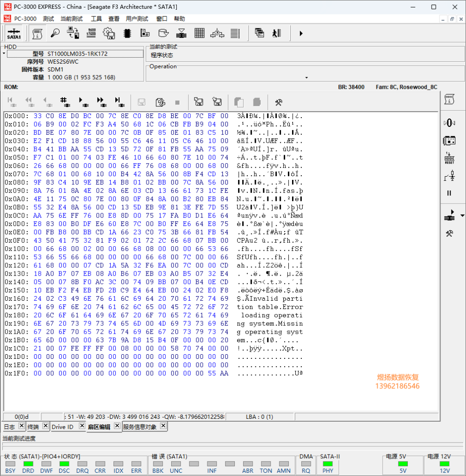The image size is (466, 476).
Task: Go to sector number (# icon)
Action: pos(65,102)
